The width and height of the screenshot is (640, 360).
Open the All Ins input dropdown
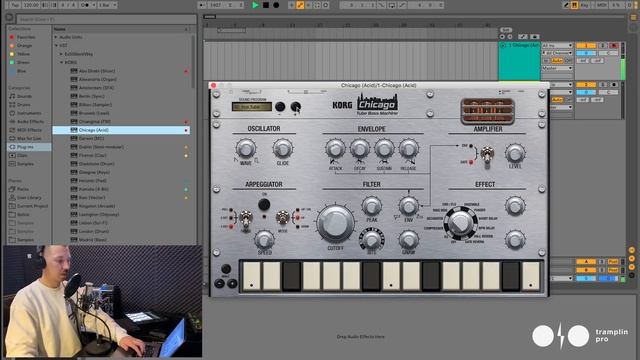[x=557, y=45]
